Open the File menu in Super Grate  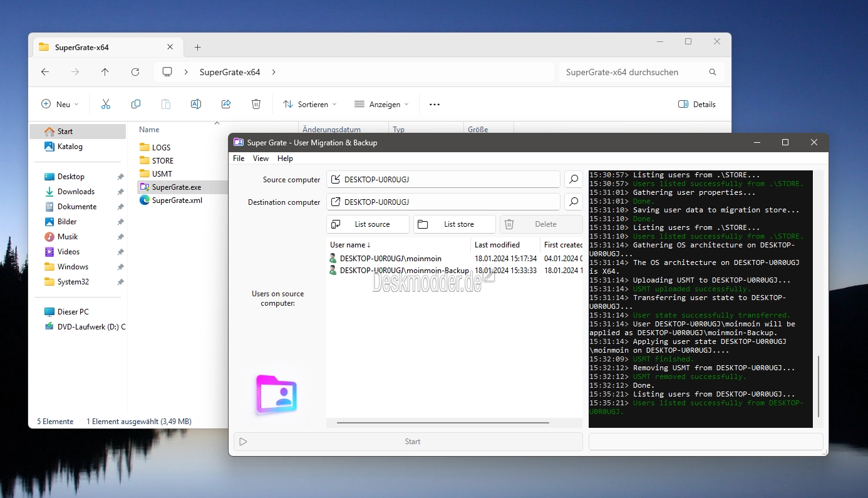[239, 158]
